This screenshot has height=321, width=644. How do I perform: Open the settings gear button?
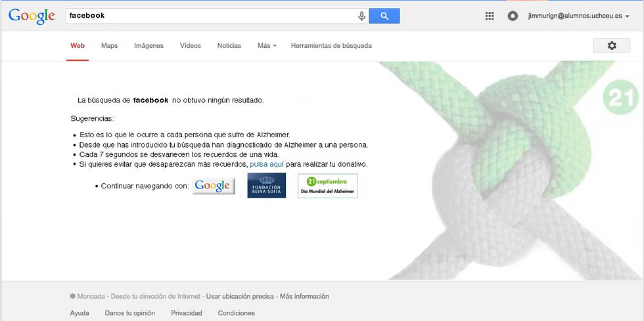point(612,45)
